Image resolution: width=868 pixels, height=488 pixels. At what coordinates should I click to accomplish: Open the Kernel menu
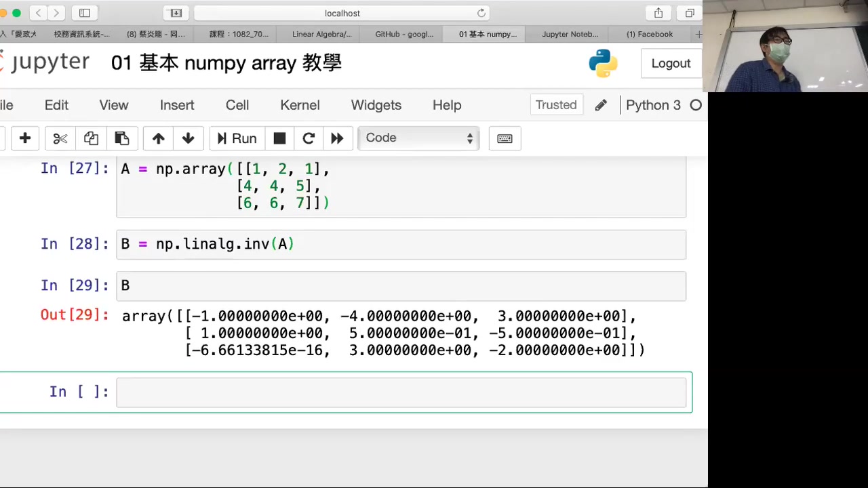point(300,105)
